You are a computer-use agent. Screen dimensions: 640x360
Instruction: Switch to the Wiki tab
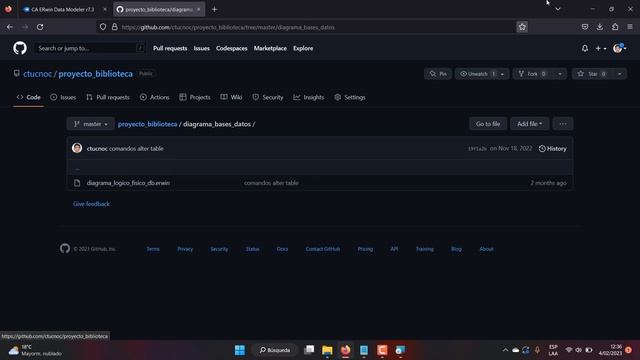click(231, 97)
